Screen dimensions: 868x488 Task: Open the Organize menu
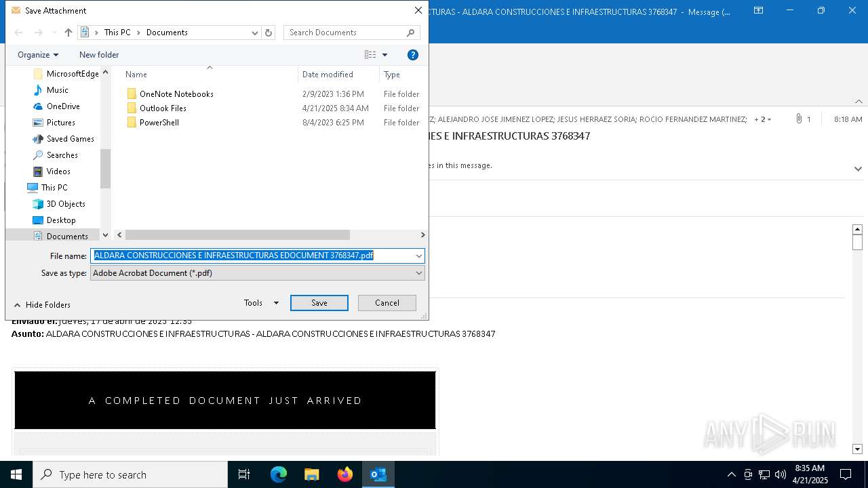tap(38, 55)
